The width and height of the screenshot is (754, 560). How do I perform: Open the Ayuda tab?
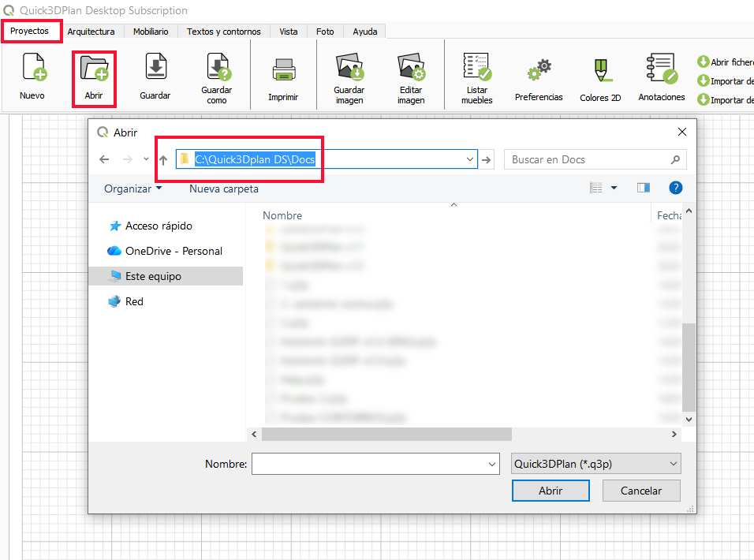pyautogui.click(x=365, y=32)
